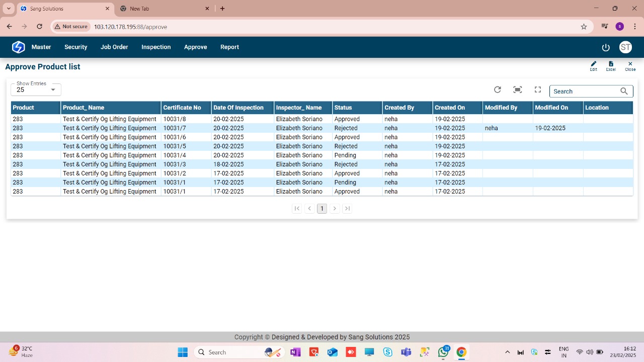Screen dimensions: 644x362
Task: Go to next page arrow
Action: pos(335,208)
